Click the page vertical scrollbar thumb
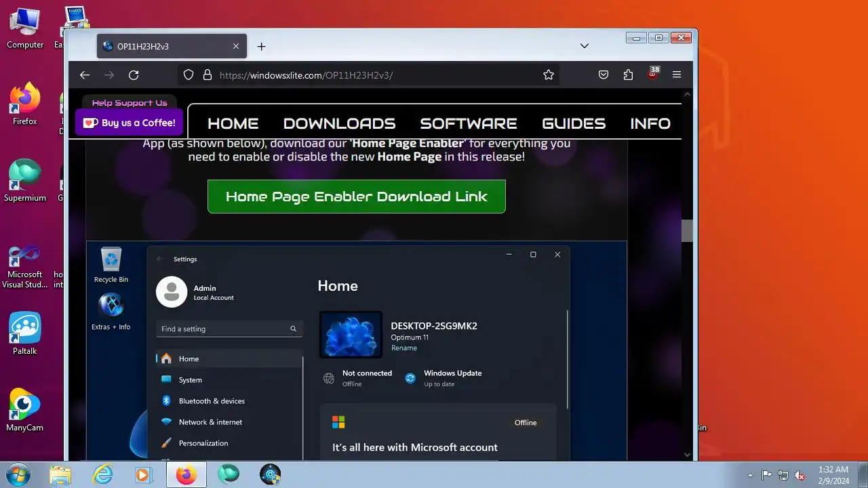868x488 pixels. click(687, 231)
